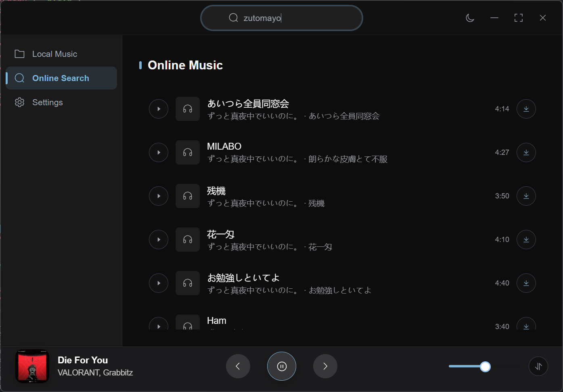Image resolution: width=563 pixels, height=392 pixels.
Task: Go back to the previous track
Action: [x=238, y=366]
